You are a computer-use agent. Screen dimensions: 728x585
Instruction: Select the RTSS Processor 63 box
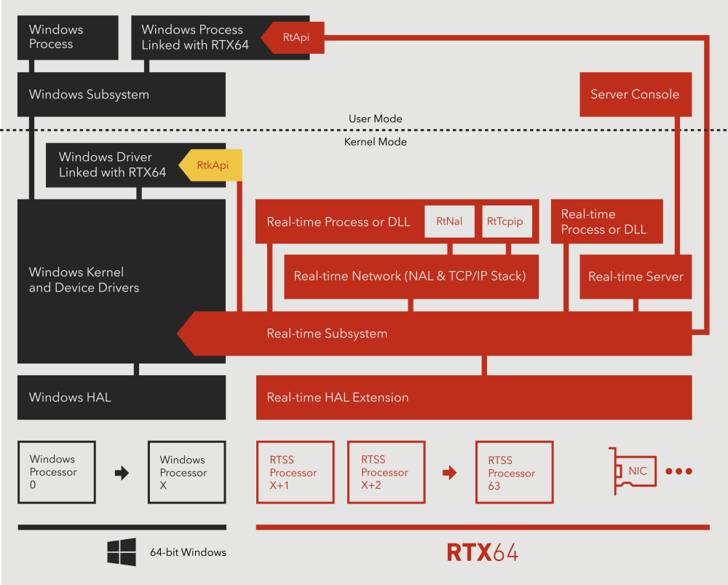pos(515,472)
